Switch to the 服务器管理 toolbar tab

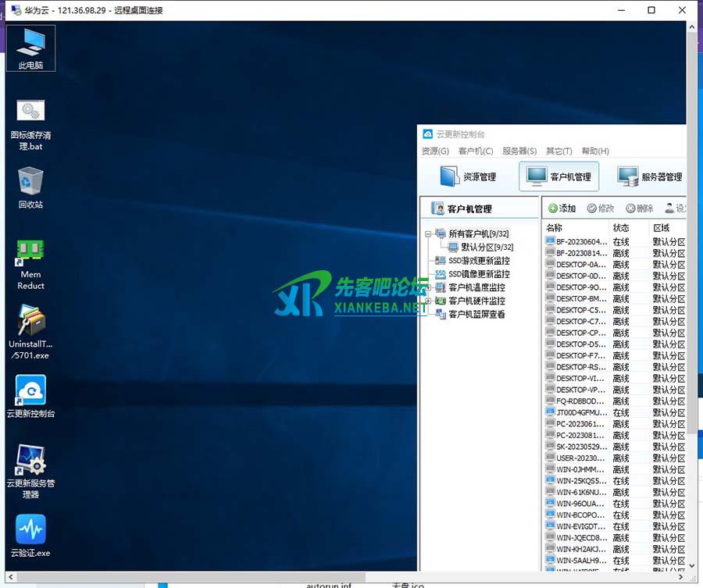point(650,176)
